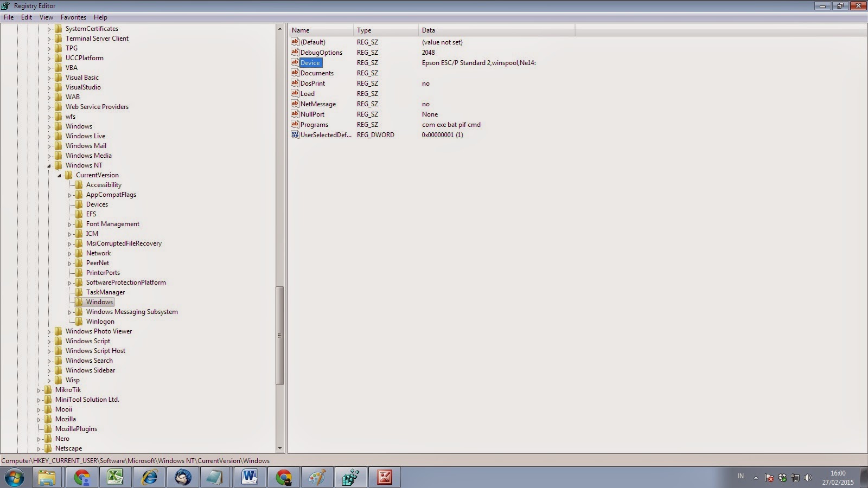Screen dimensions: 868x488
Task: Select the DosPrint value icon
Action: tap(295, 83)
